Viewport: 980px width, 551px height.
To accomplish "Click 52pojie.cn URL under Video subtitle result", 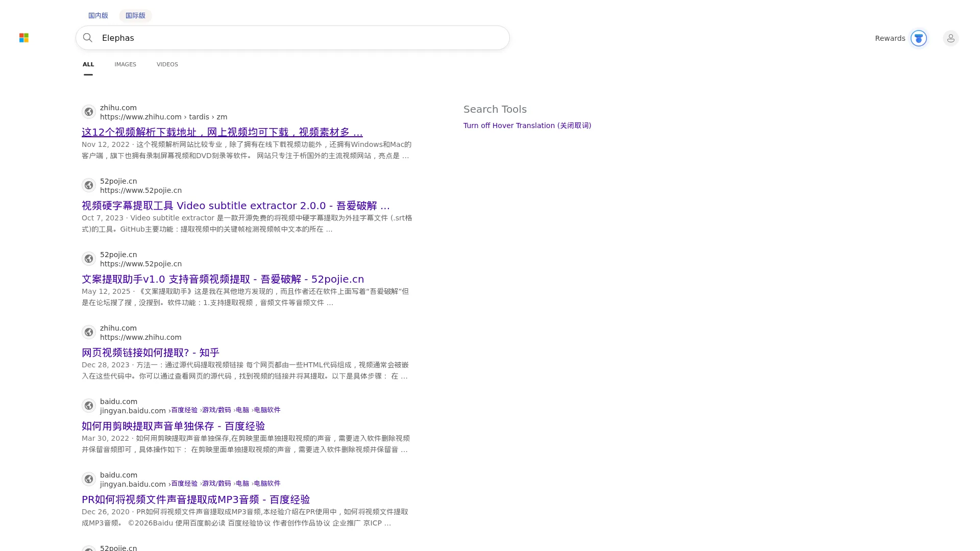I will tap(141, 190).
